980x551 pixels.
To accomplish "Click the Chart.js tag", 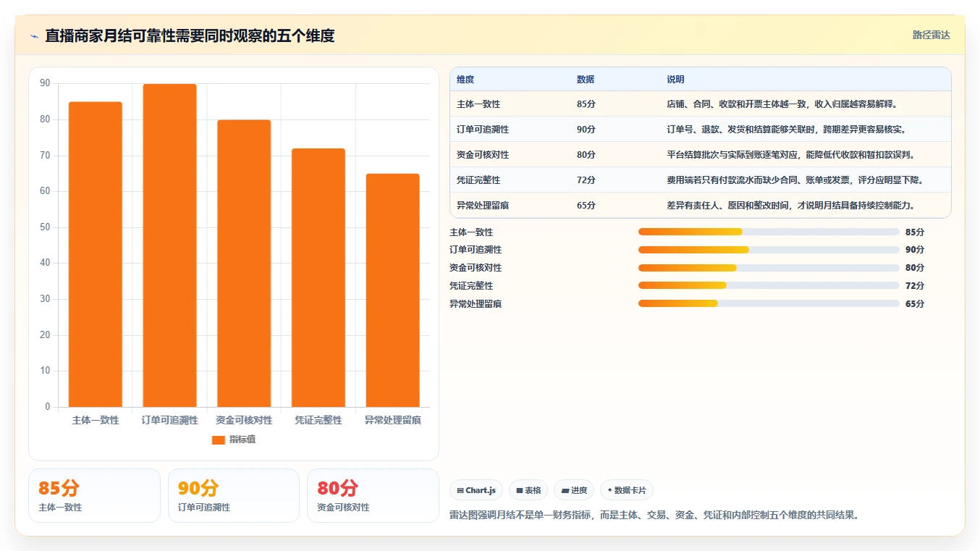I will pos(476,490).
